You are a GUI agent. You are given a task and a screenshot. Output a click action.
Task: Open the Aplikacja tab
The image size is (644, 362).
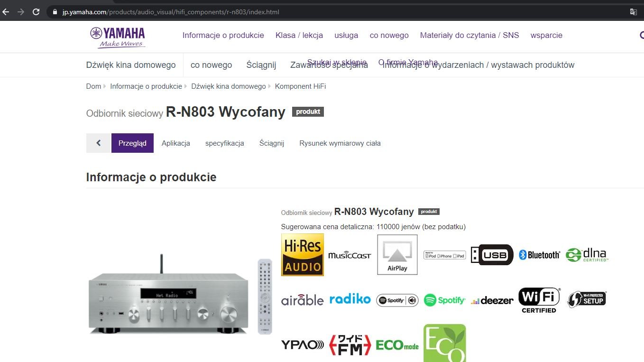[x=176, y=143]
